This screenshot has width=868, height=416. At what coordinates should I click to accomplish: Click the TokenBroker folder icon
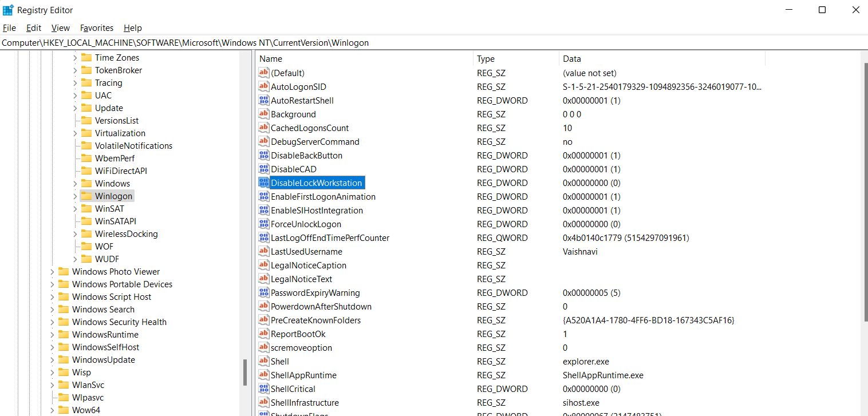coord(86,70)
